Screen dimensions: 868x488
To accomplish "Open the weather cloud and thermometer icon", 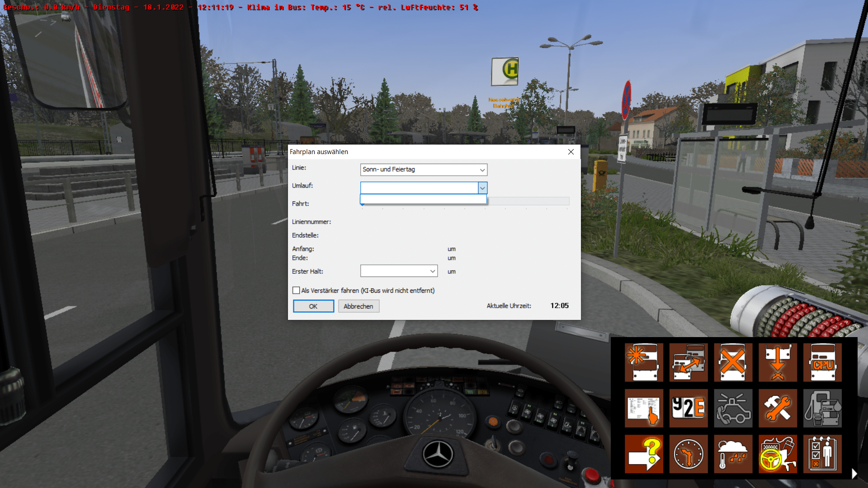I will coord(733,454).
